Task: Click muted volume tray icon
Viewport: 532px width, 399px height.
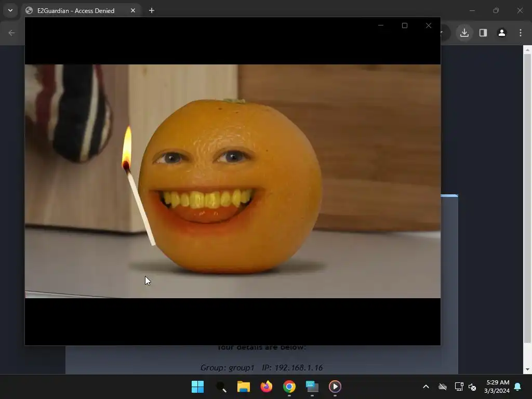Action: pos(472,387)
